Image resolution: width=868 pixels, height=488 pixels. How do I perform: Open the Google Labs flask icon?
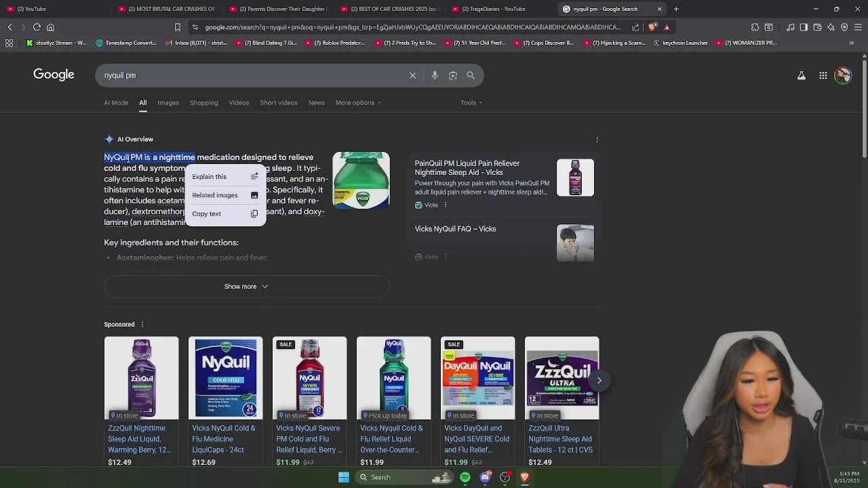pos(802,75)
